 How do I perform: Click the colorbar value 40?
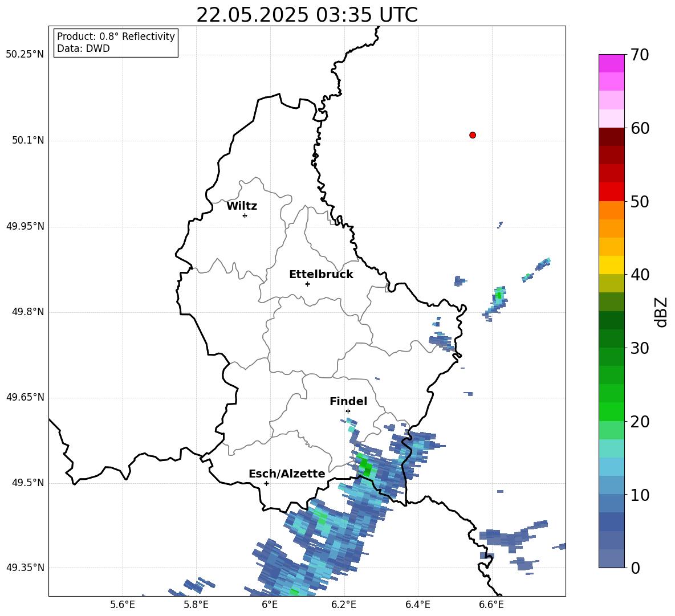click(x=640, y=275)
